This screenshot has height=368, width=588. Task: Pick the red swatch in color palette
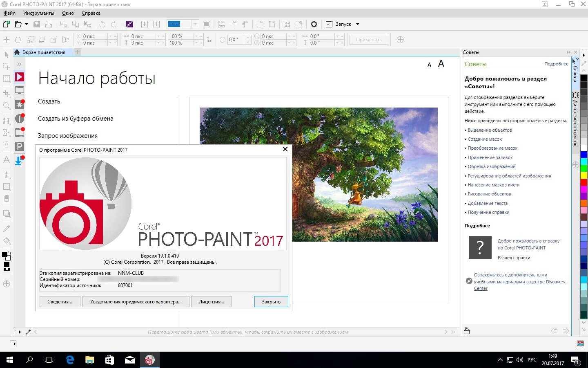[584, 182]
